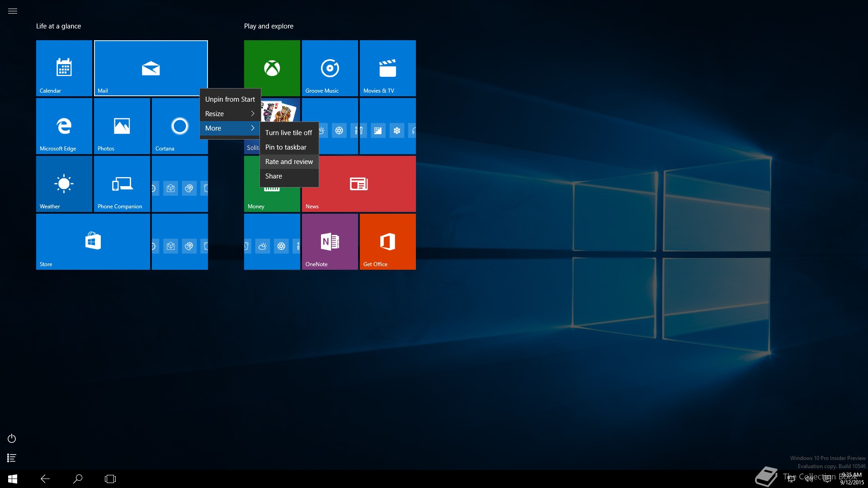Click the placeholder tile right of Store
Viewport: 868px width, 488px height.
(x=180, y=242)
